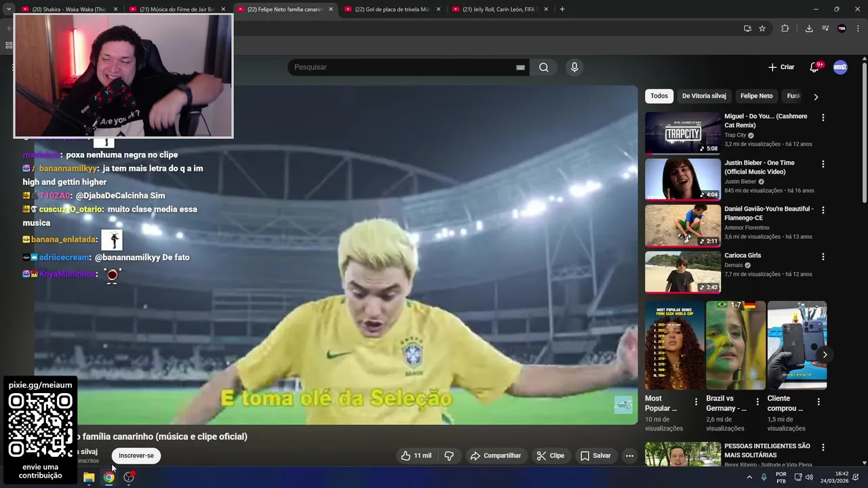This screenshot has height=488, width=868.
Task: Click the taskbar microphone icon
Action: pos(764,477)
